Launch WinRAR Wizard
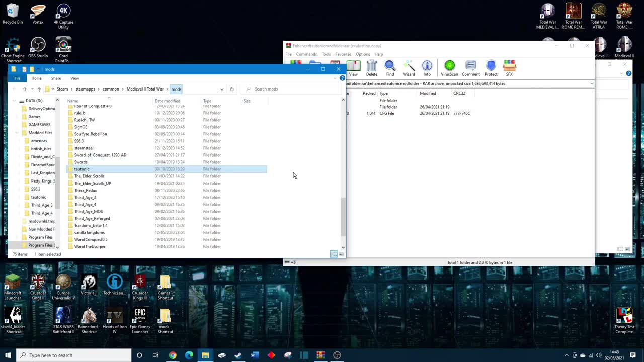This screenshot has height=362, width=644. click(409, 68)
